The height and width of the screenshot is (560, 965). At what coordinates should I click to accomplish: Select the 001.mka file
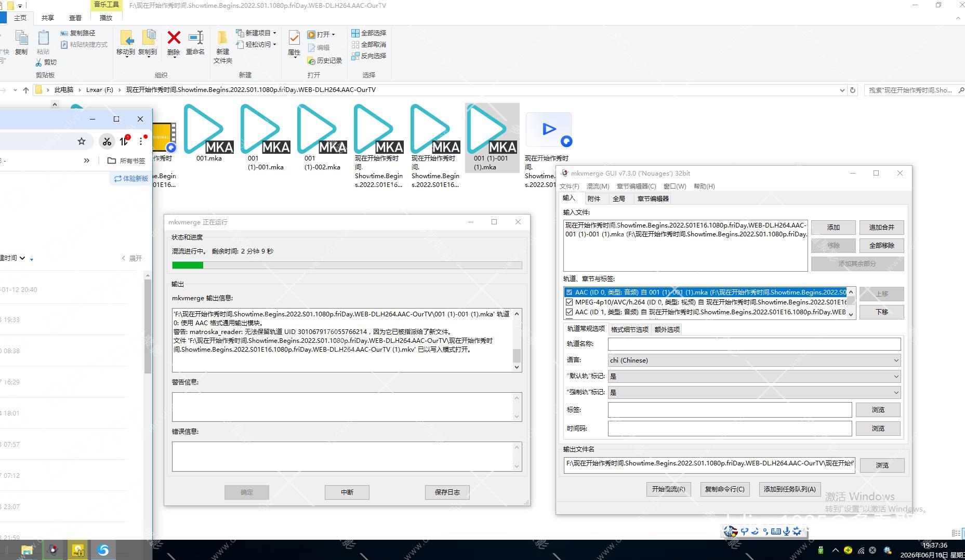tap(209, 134)
